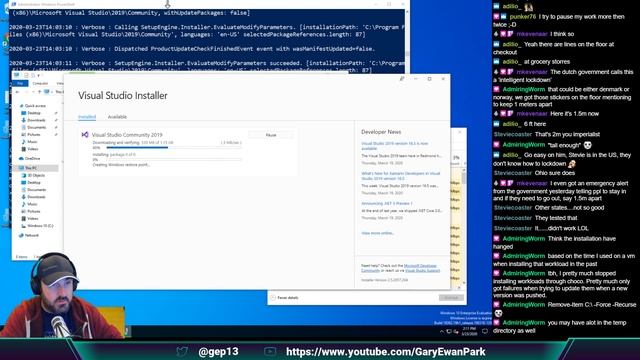
Task: Open the 'What's New for Xamarin Developers' news link
Action: [401, 176]
